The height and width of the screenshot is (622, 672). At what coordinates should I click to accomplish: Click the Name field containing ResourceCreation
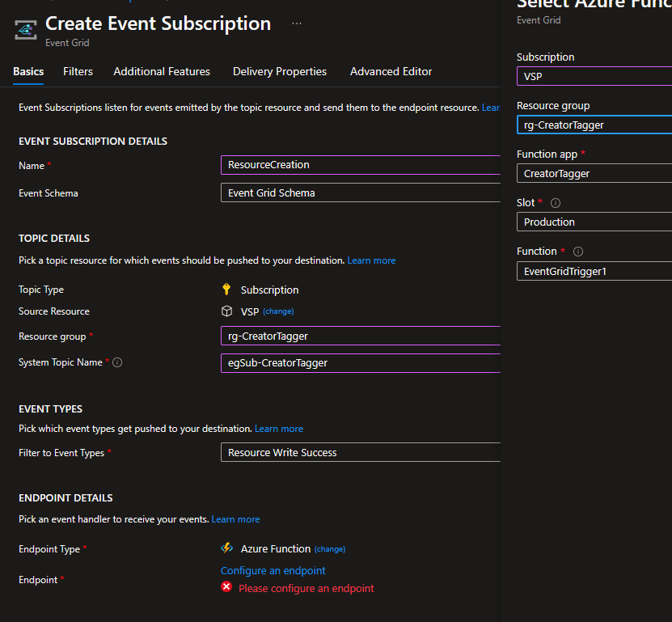[360, 165]
